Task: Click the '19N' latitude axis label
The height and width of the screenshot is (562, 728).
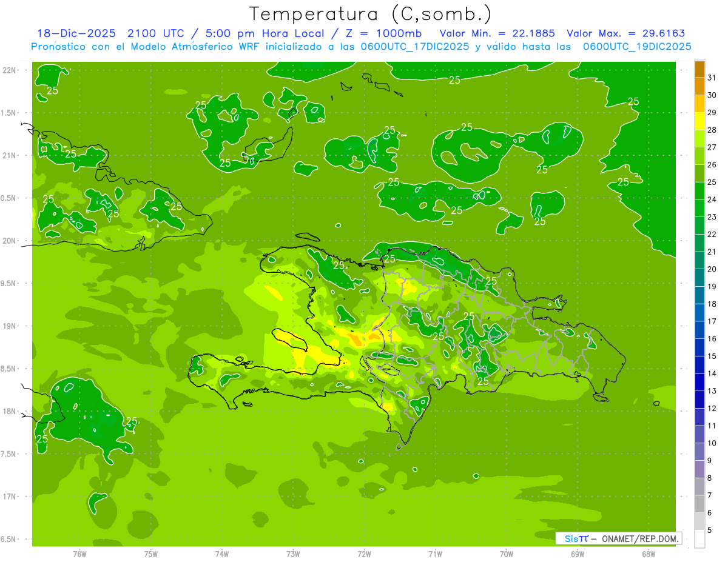Action: coord(10,326)
